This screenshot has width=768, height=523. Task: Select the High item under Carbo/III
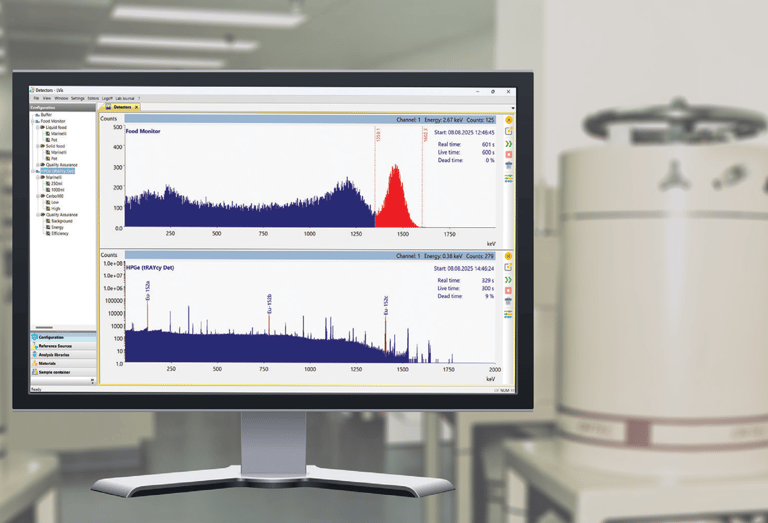pos(56,209)
